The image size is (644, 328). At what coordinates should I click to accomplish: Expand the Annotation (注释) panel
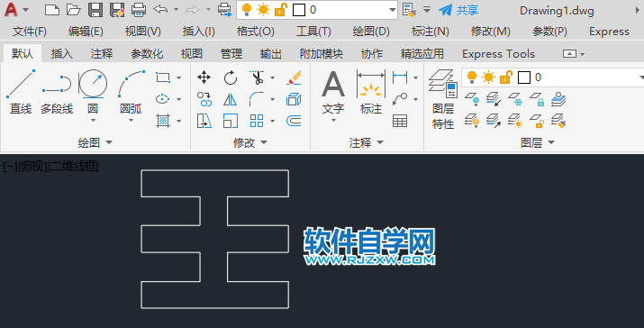(366, 142)
